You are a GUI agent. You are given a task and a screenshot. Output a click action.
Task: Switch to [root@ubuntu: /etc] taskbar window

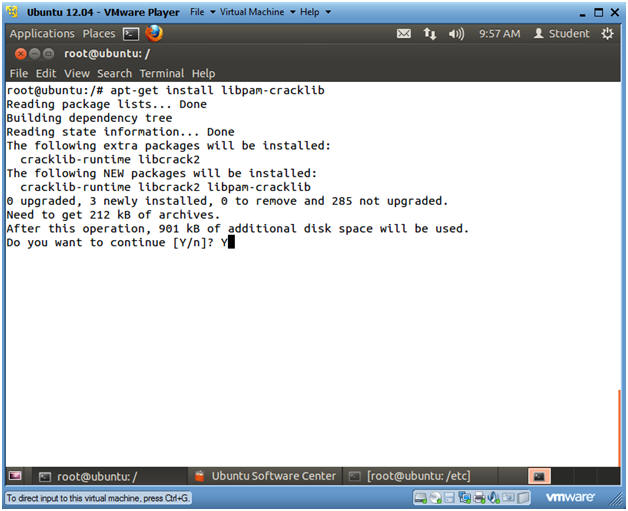(x=420, y=476)
